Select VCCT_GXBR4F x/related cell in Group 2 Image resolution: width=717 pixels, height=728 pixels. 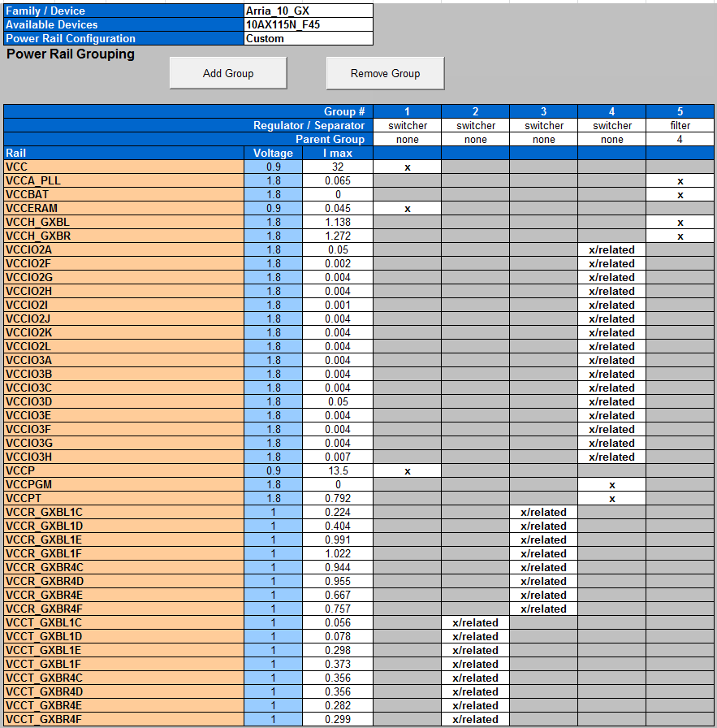click(x=475, y=719)
